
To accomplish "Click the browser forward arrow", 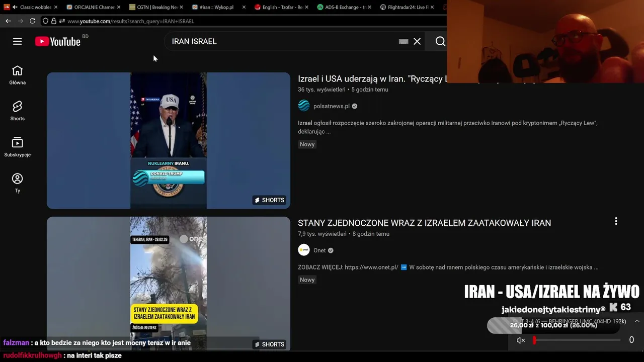I will click(20, 21).
